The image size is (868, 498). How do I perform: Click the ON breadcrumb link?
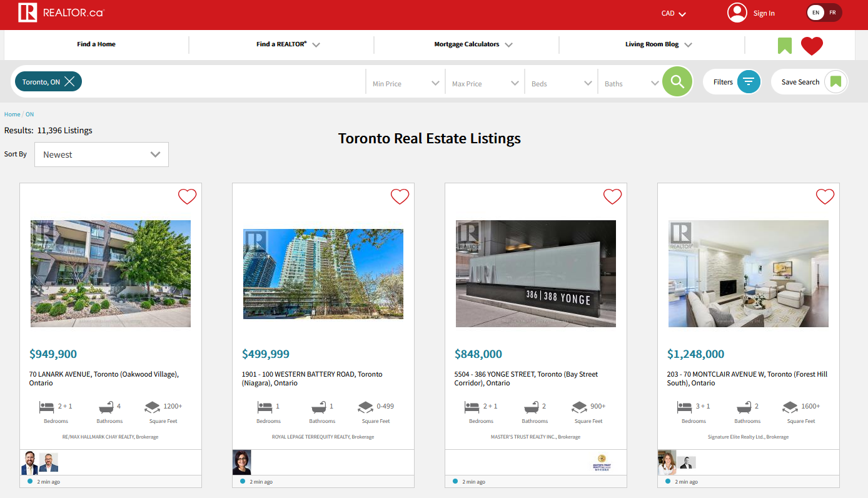point(29,114)
